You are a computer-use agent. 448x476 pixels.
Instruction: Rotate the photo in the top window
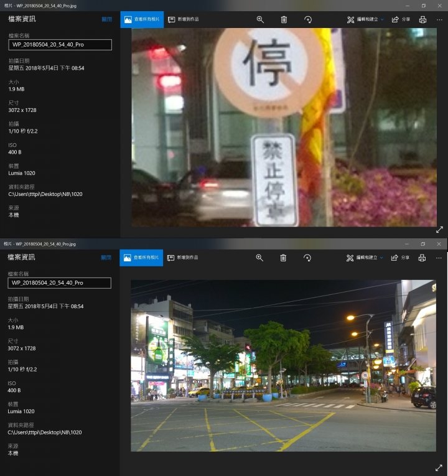pyautogui.click(x=308, y=19)
